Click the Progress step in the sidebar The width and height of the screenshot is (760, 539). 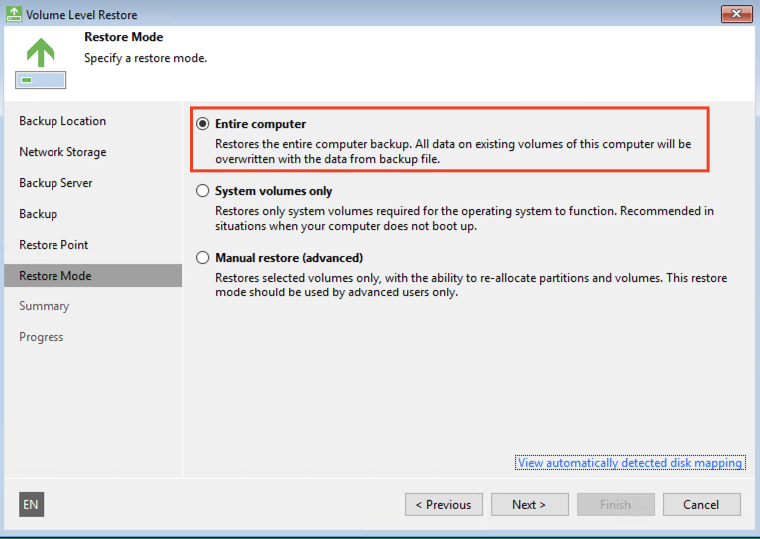41,337
